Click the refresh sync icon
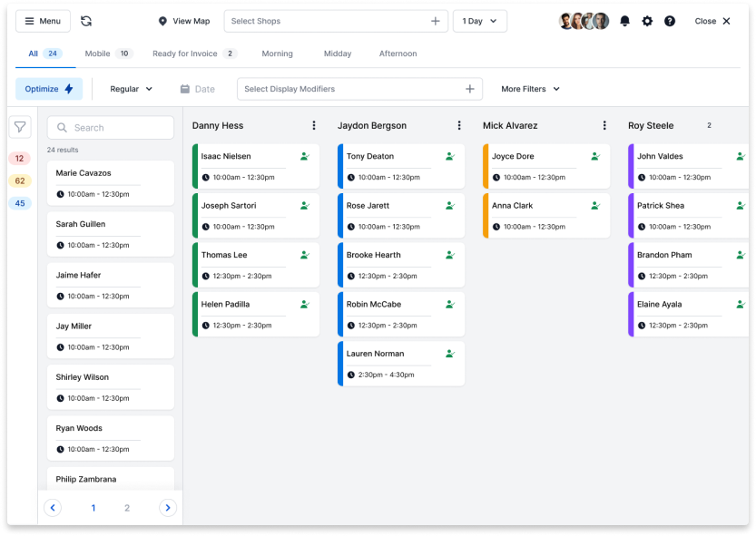Screen dimensions: 756x536 [x=86, y=21]
